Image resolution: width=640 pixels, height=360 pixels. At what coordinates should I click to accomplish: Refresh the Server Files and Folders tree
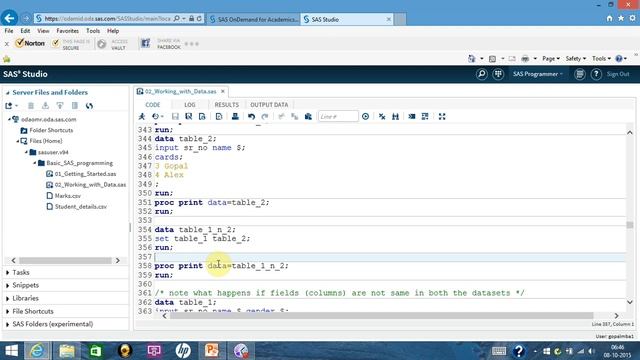[89, 106]
